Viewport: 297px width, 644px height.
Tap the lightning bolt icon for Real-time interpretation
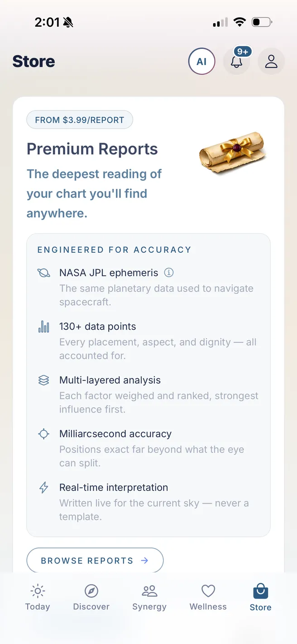pyautogui.click(x=43, y=487)
